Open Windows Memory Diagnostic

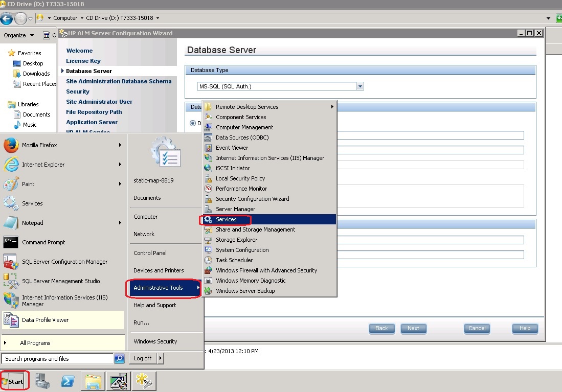251,281
